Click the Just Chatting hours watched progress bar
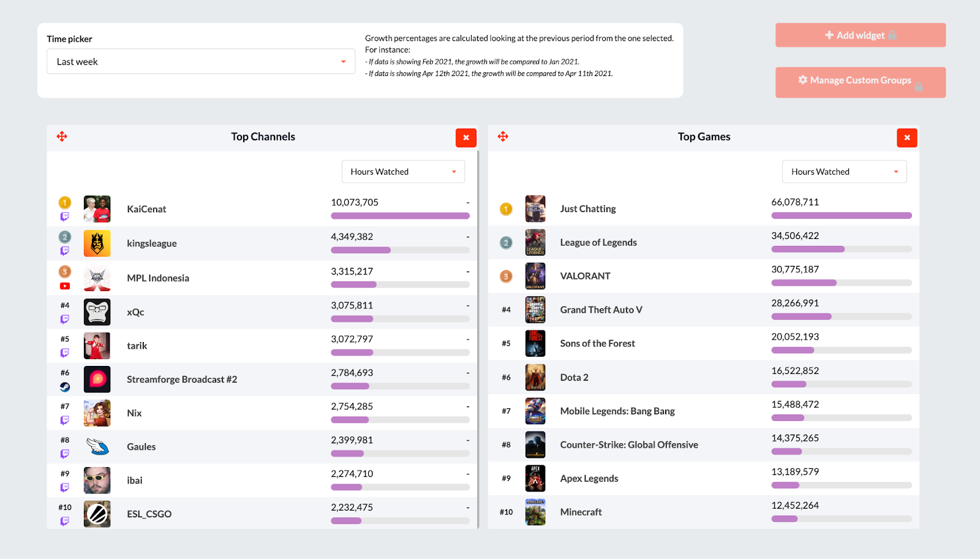Viewport: 980px width, 559px height. [842, 216]
